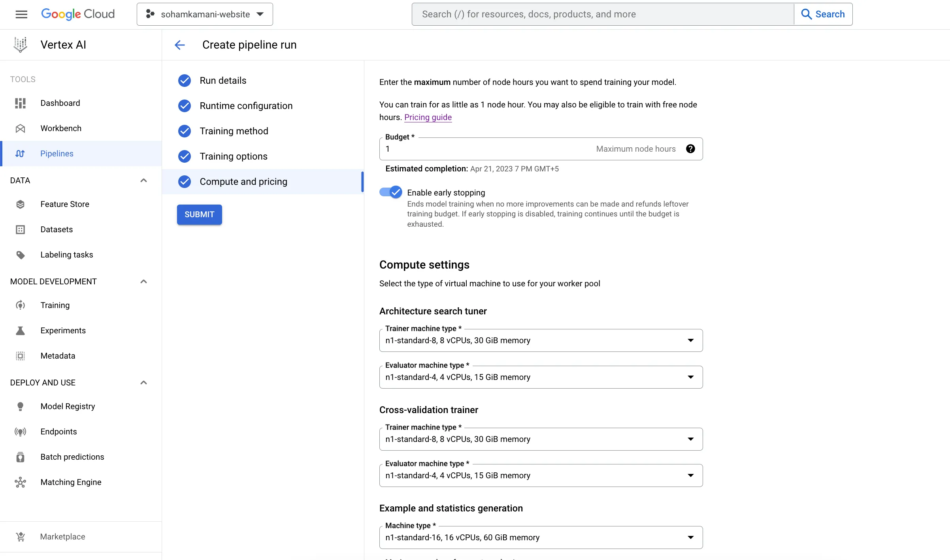The height and width of the screenshot is (560, 950).
Task: Click the Marketplace cart icon
Action: pyautogui.click(x=20, y=537)
